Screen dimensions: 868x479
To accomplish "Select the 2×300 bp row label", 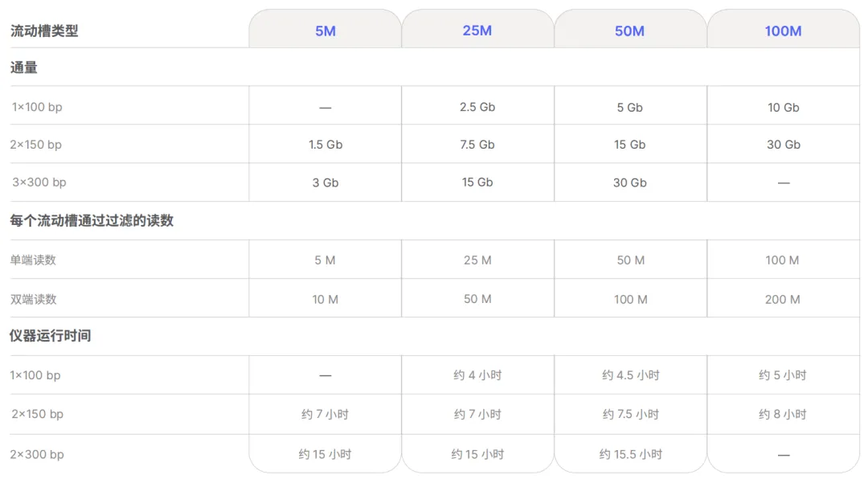I will coord(37,455).
